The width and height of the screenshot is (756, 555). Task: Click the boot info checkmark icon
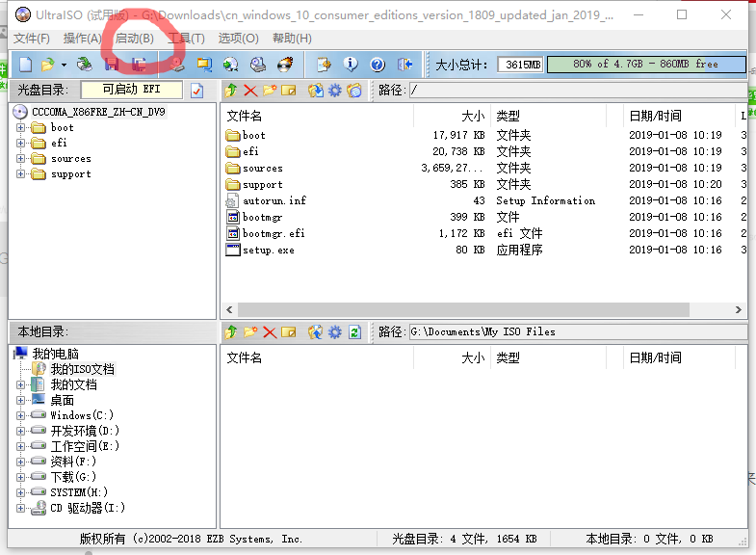point(197,91)
